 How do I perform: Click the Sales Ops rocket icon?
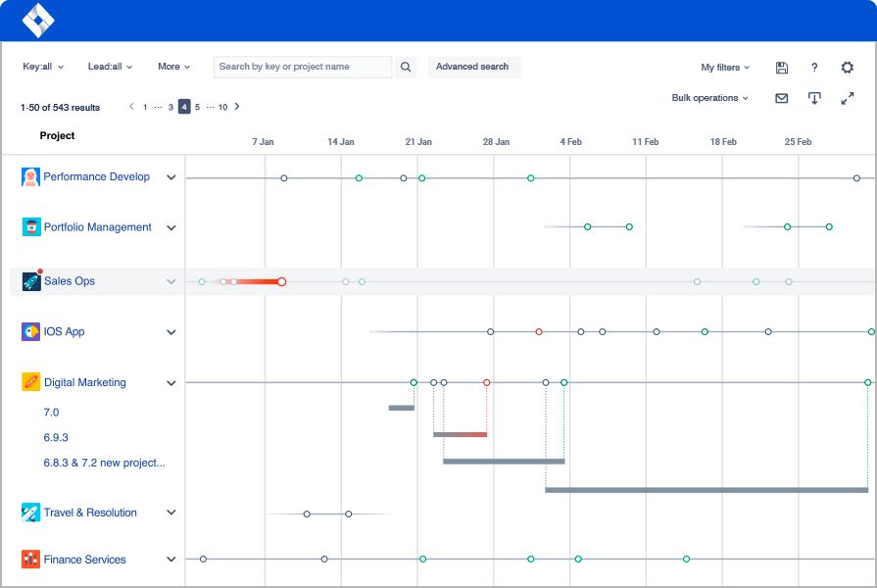[x=31, y=281]
